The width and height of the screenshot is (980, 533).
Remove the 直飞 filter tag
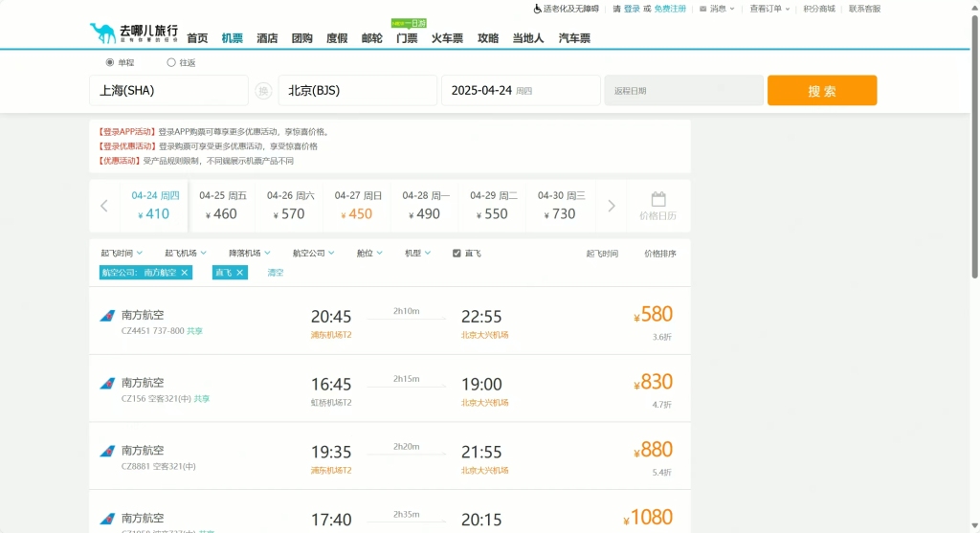pyautogui.click(x=240, y=273)
